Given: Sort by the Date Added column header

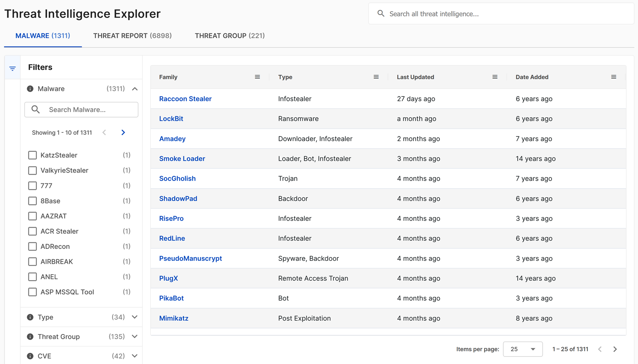Looking at the screenshot, I should pyautogui.click(x=532, y=77).
